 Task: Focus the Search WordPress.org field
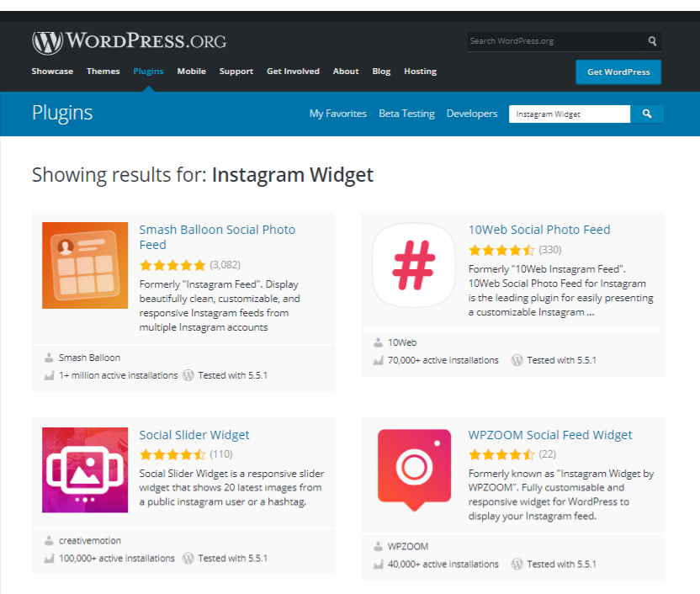point(556,41)
